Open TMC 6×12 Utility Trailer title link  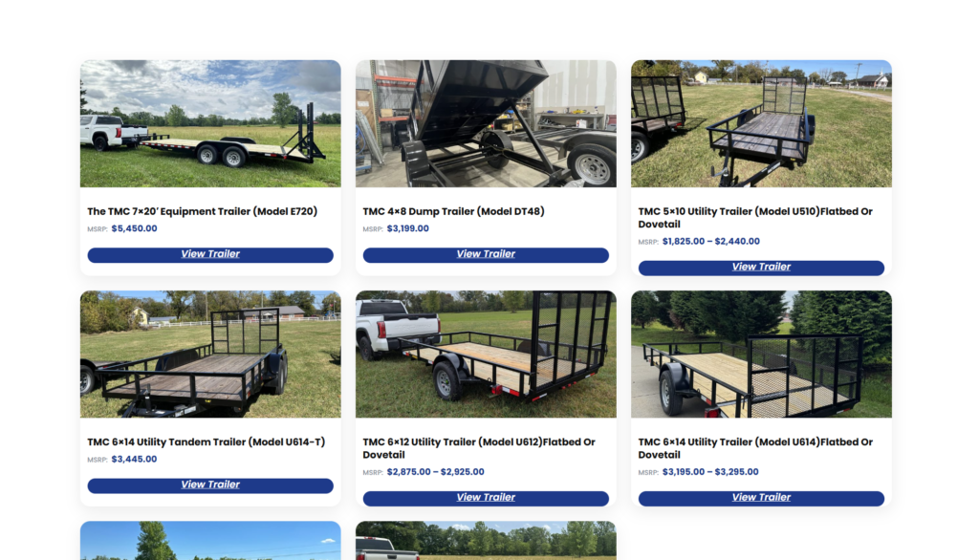pyautogui.click(x=479, y=448)
